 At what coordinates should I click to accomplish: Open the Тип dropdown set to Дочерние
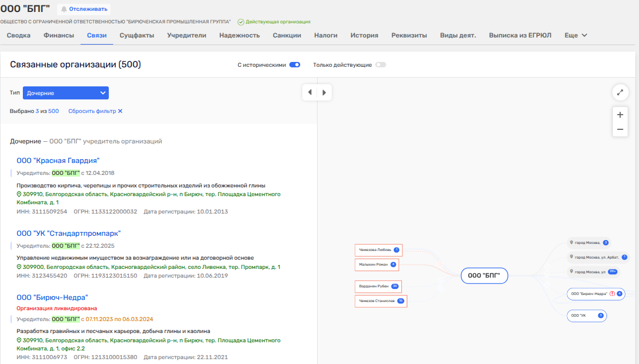(x=65, y=93)
